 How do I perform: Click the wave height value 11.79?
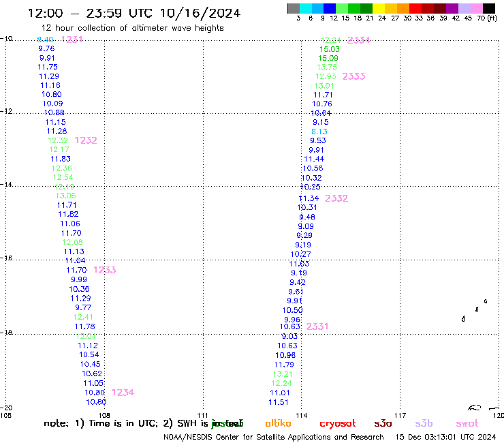284,365
